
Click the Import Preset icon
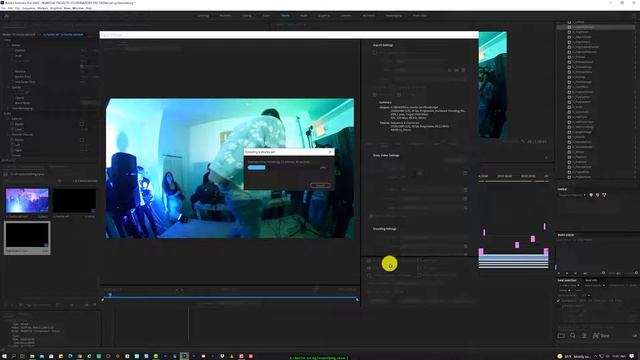(456, 70)
